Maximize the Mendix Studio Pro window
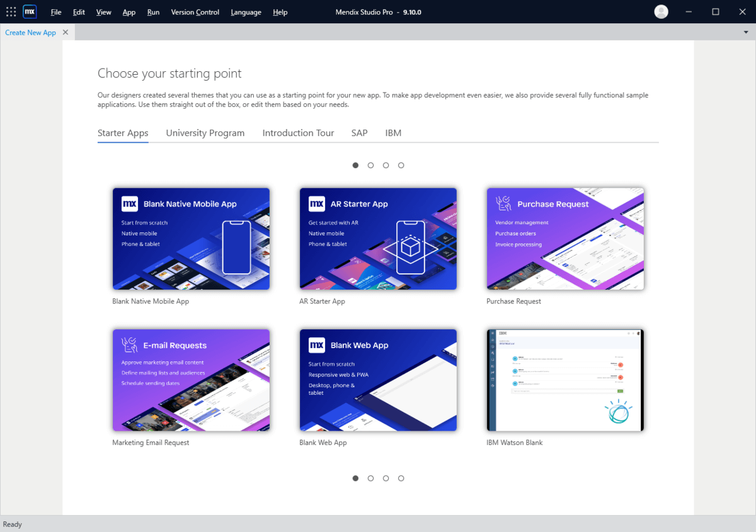756x532 pixels. pos(716,11)
